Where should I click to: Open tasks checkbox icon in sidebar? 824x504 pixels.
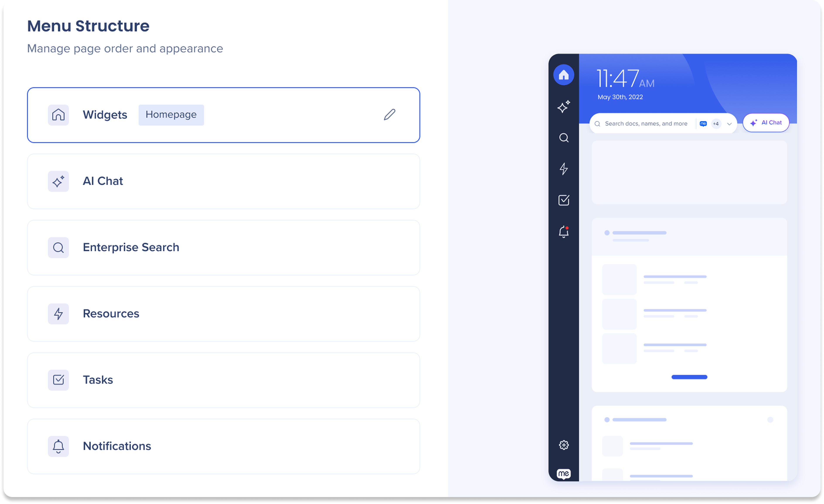tap(564, 200)
